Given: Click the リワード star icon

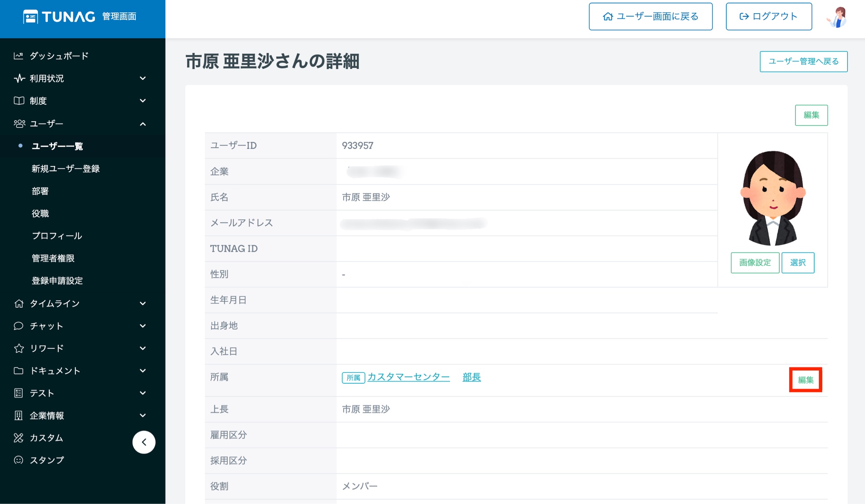Looking at the screenshot, I should coord(19,348).
